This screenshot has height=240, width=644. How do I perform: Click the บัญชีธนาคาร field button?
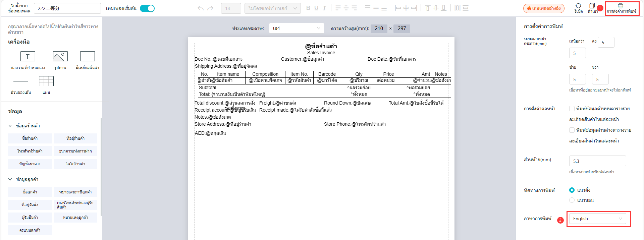point(30,164)
